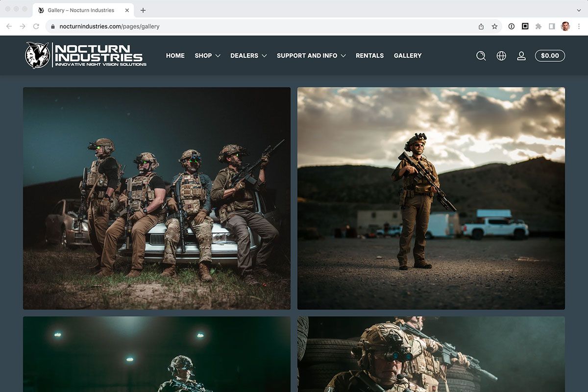Expand the Shop dropdown menu

coord(207,56)
